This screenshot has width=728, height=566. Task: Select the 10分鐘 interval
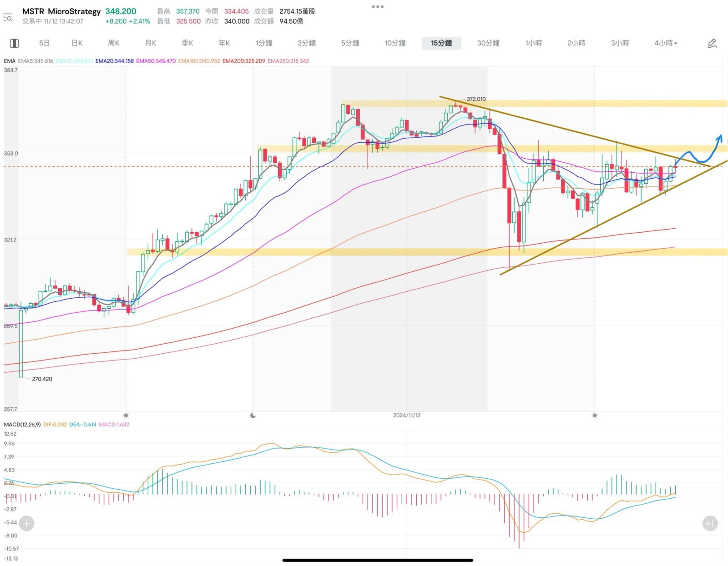tap(395, 43)
